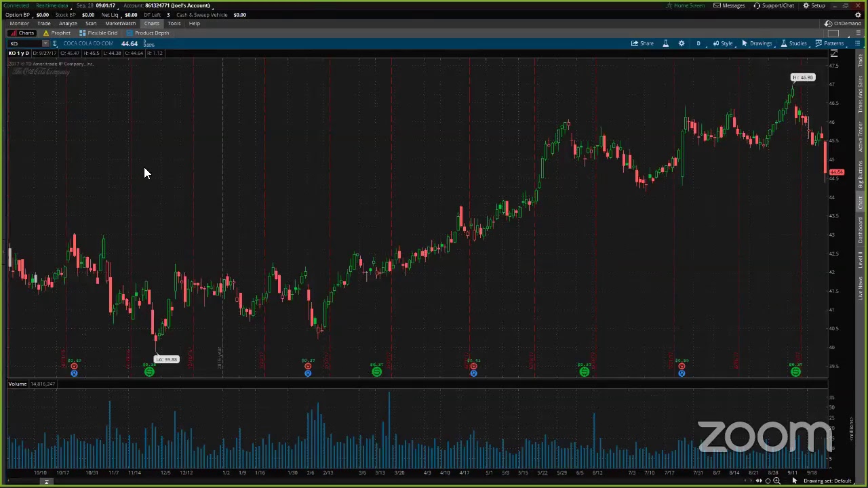Screen dimensions: 868x488
Task: Select the Prophet subtab
Action: pos(57,33)
